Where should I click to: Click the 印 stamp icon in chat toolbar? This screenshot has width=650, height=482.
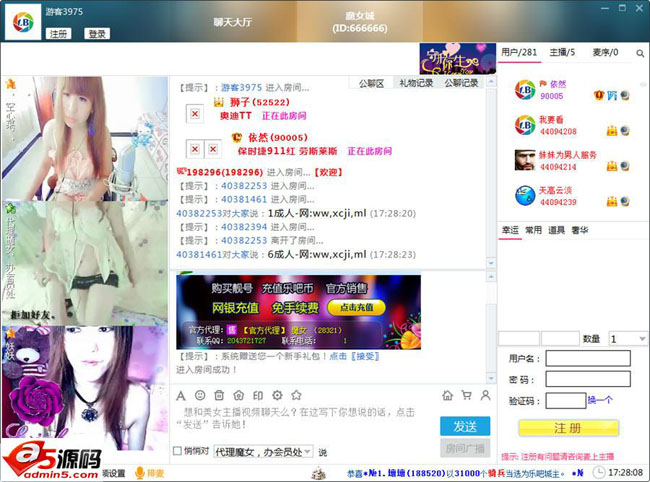(x=258, y=395)
